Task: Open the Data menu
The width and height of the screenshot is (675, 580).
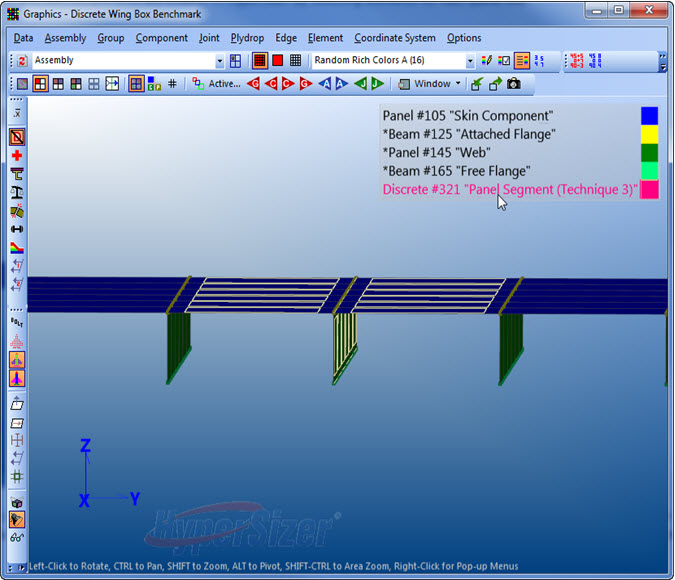Action: (x=23, y=38)
